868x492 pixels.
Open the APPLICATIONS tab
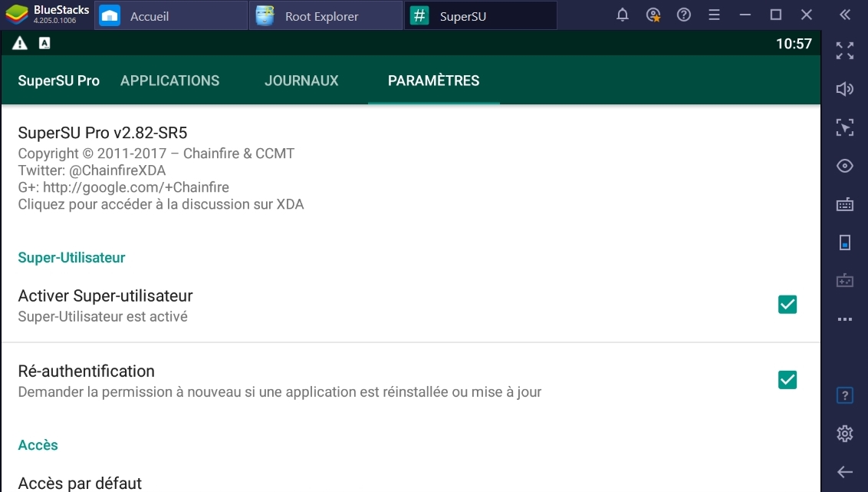tap(170, 81)
